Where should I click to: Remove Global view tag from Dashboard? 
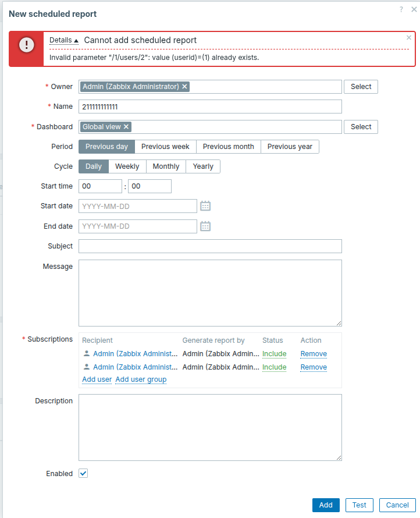(126, 127)
